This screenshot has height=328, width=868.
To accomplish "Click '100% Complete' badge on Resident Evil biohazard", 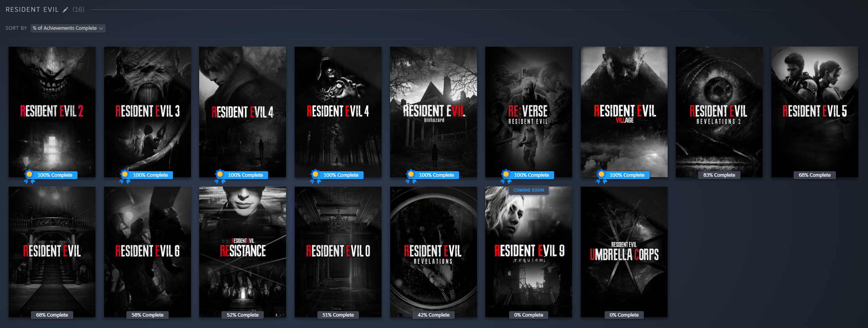I will (x=437, y=175).
